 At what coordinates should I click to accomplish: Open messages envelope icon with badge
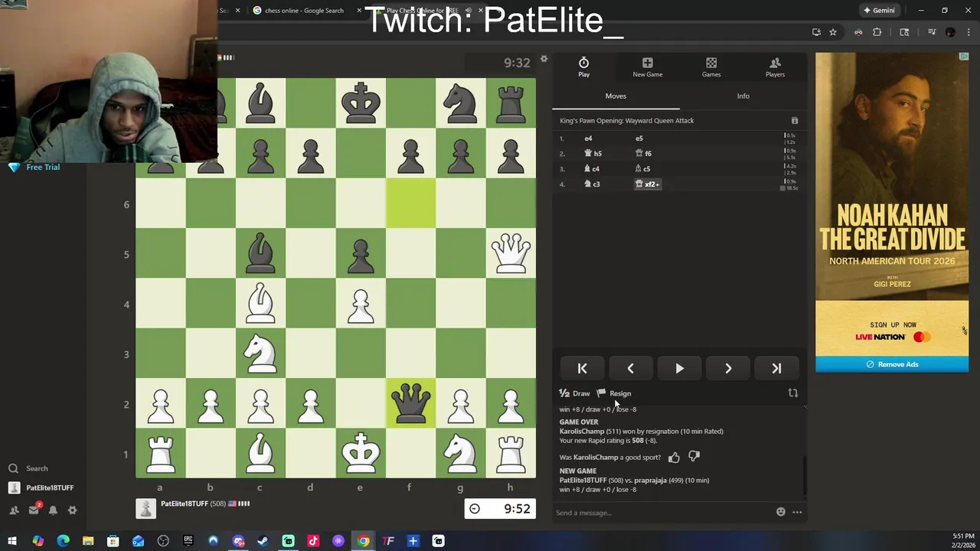pos(34,510)
